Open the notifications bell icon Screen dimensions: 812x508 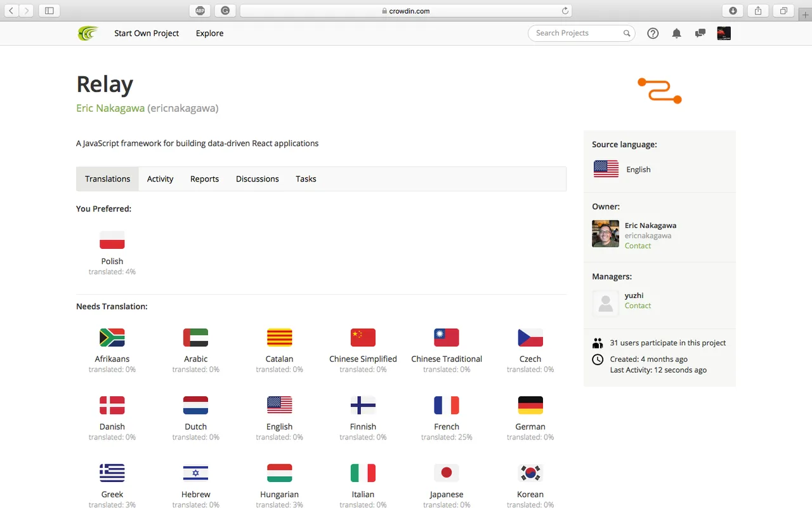[x=677, y=34]
